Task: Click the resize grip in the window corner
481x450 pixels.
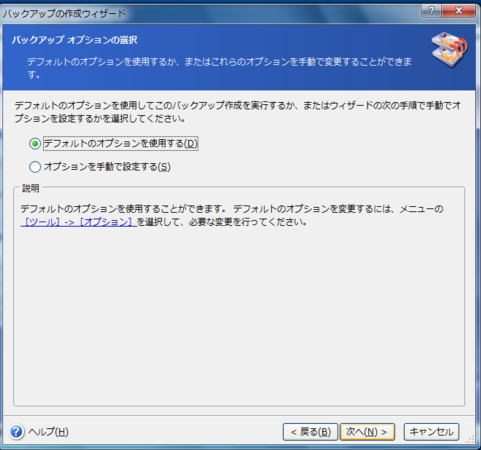Action: [x=470, y=439]
